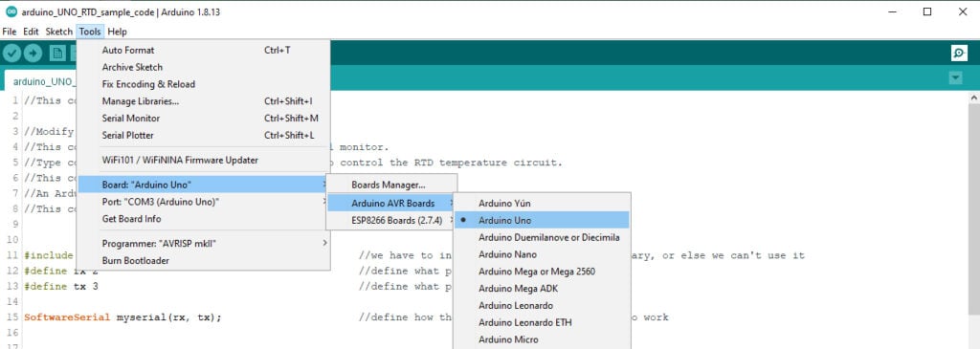Open the Serial Plotter menu item
Image resolution: width=980 pixels, height=349 pixels.
point(203,135)
